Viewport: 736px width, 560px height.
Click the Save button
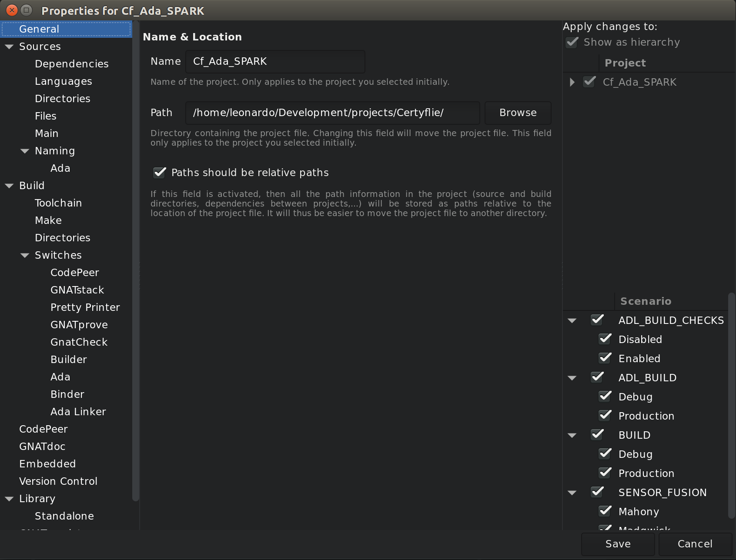click(618, 544)
